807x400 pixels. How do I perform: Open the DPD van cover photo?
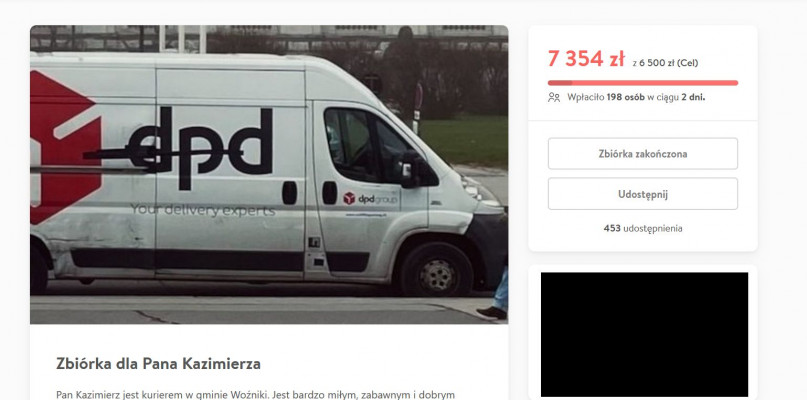269,175
